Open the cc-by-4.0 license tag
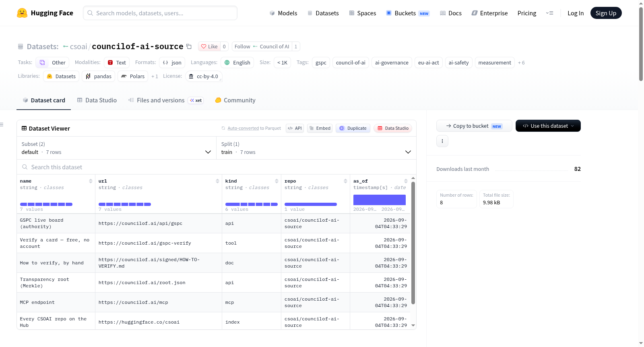The width and height of the screenshot is (644, 347). [x=204, y=76]
